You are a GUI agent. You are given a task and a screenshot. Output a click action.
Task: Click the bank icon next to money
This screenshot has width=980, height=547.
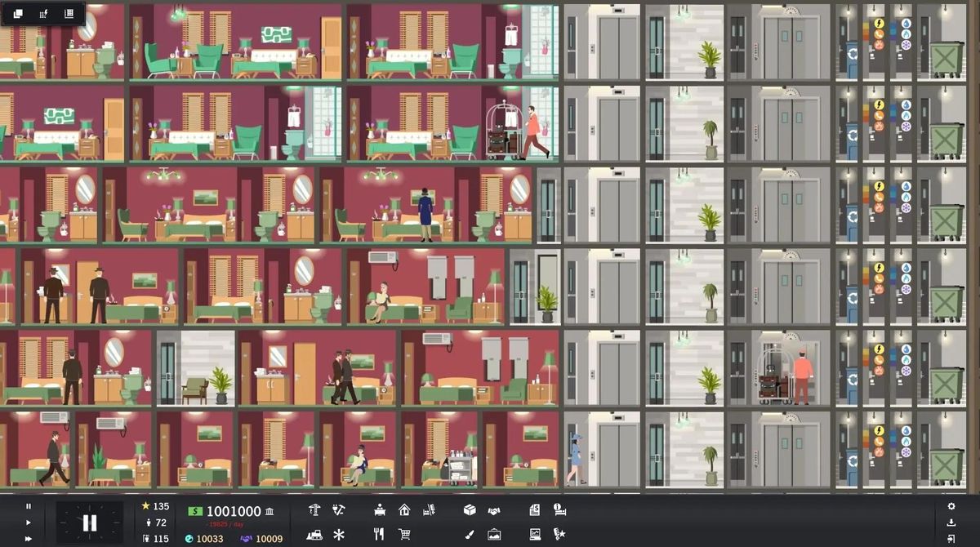click(x=269, y=512)
